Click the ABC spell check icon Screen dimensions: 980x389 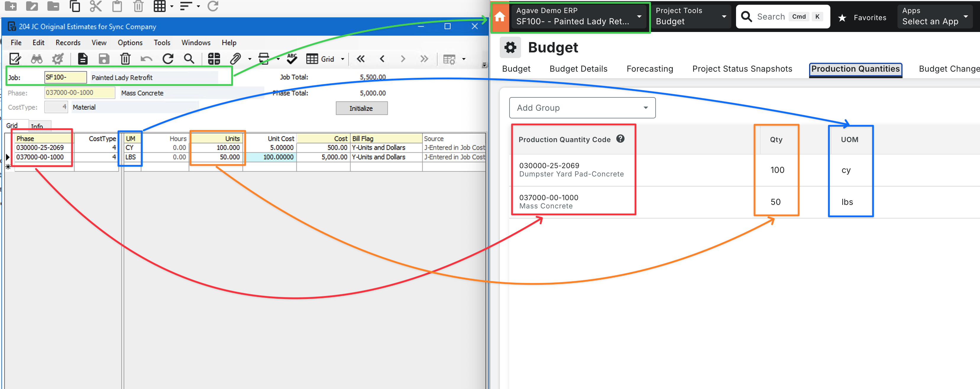tap(292, 59)
